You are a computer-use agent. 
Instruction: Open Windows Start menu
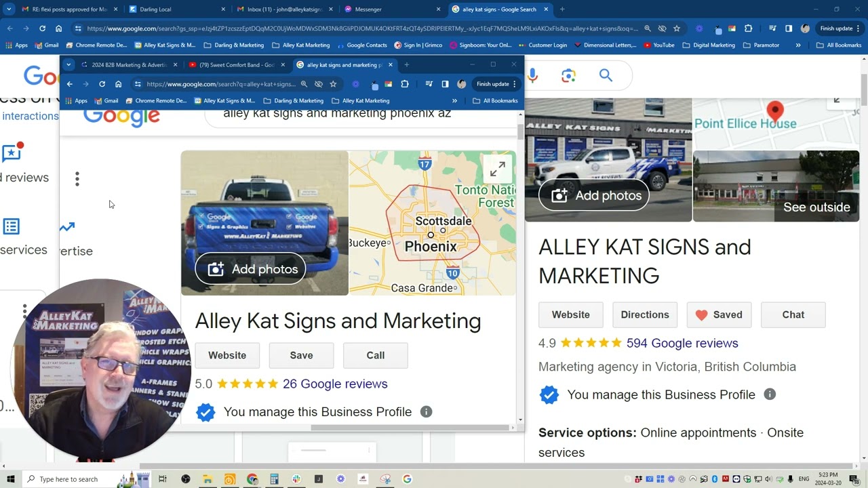click(10, 479)
